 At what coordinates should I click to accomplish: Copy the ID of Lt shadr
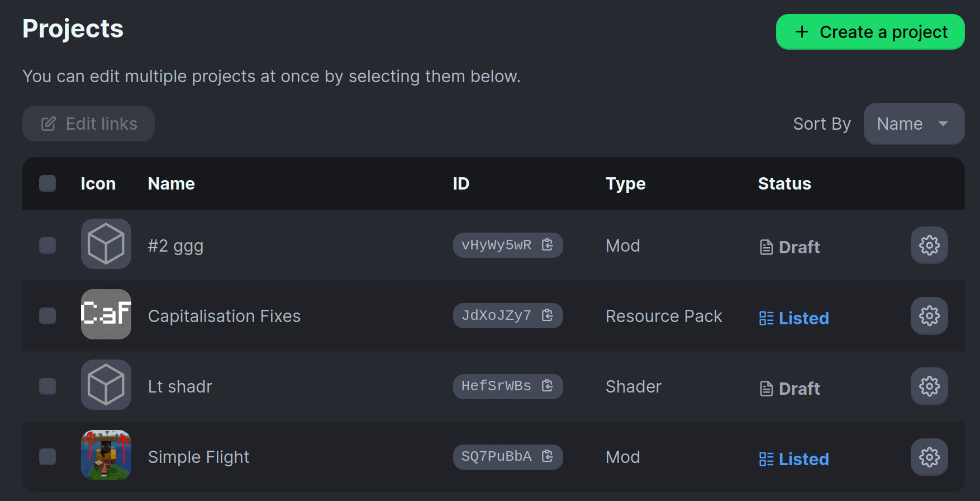[x=547, y=386]
